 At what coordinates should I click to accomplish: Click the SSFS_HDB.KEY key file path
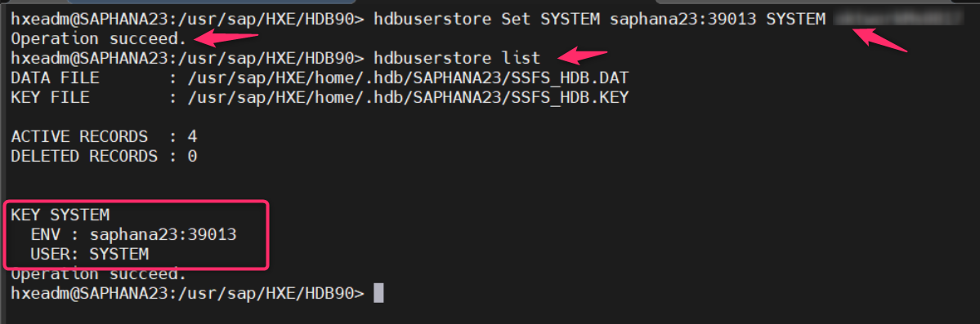pyautogui.click(x=409, y=97)
